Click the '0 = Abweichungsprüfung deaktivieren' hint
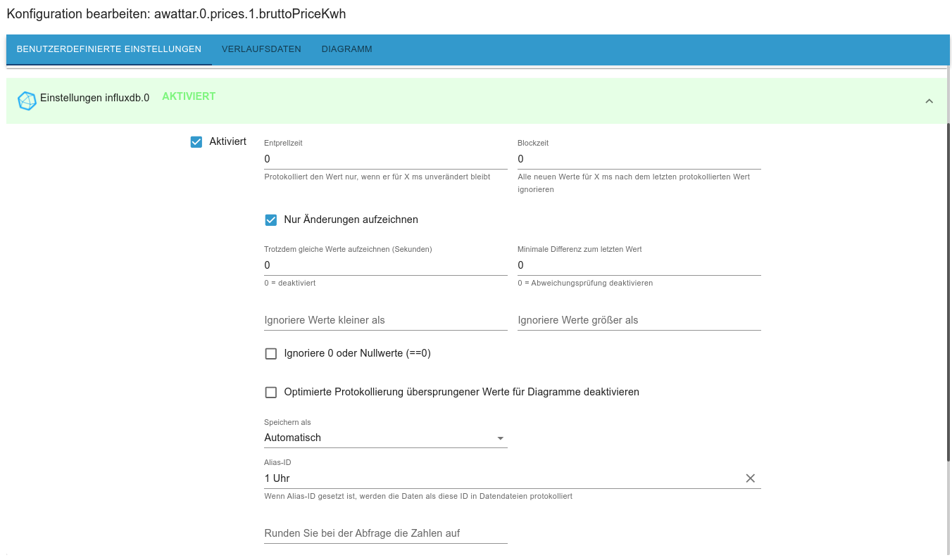 (x=585, y=283)
